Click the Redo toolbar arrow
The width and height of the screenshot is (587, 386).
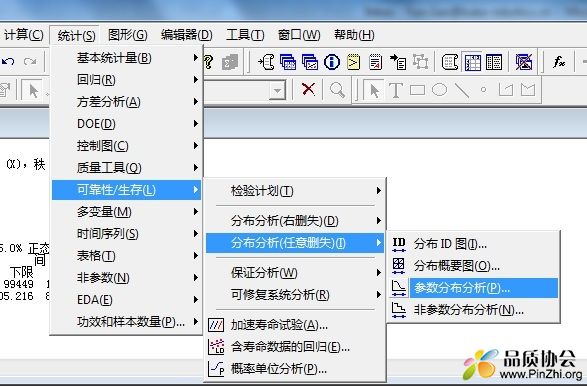click(x=30, y=61)
